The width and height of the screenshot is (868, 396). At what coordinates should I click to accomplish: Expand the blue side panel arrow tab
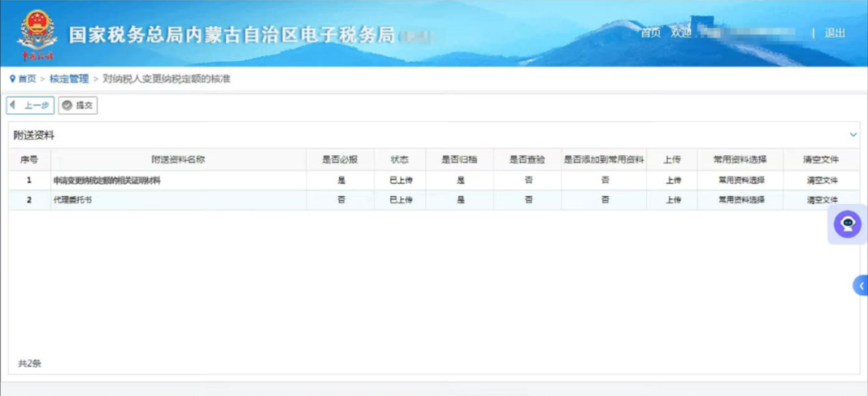(861, 285)
